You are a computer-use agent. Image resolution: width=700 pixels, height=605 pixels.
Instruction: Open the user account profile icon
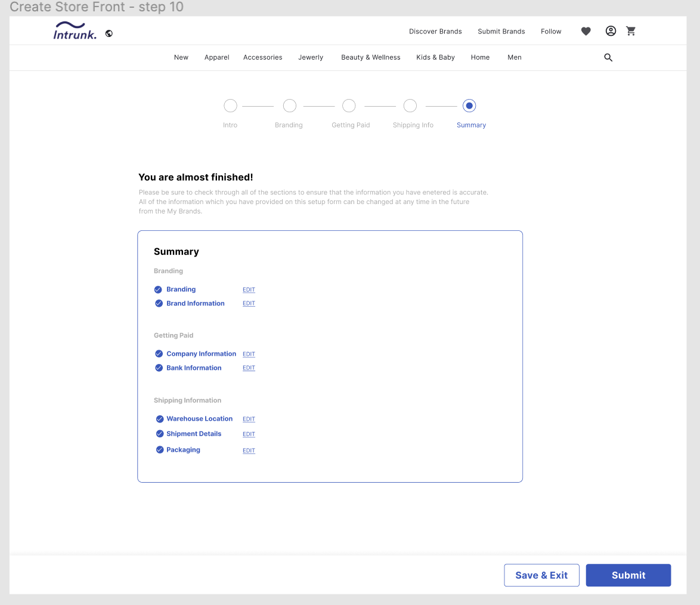pos(611,31)
